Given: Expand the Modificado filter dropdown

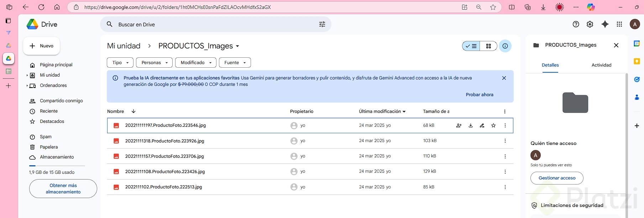Looking at the screenshot, I should point(196,63).
